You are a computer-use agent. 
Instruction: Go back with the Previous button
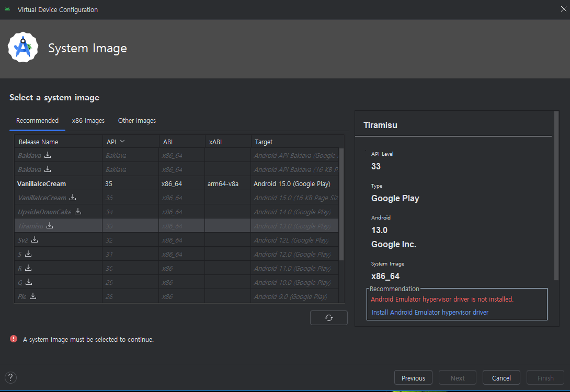click(413, 378)
